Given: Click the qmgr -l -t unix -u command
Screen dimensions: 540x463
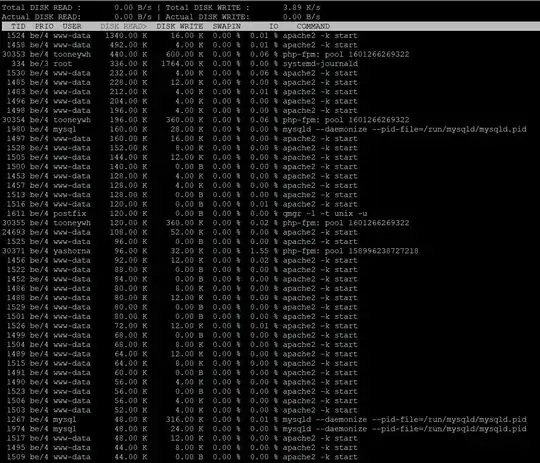Looking at the screenshot, I should (325, 213).
